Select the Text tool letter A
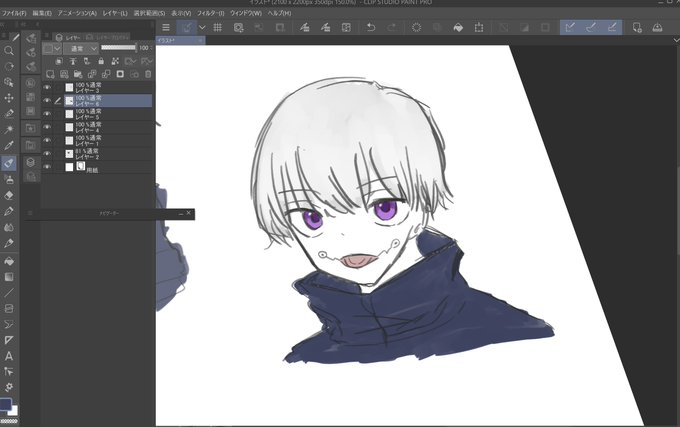This screenshot has width=680, height=427. [x=9, y=356]
